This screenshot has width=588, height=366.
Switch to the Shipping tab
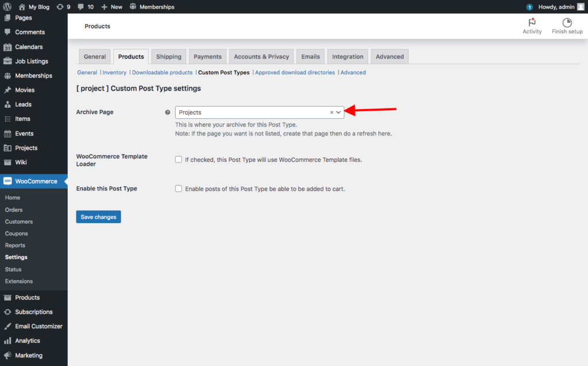click(x=169, y=57)
